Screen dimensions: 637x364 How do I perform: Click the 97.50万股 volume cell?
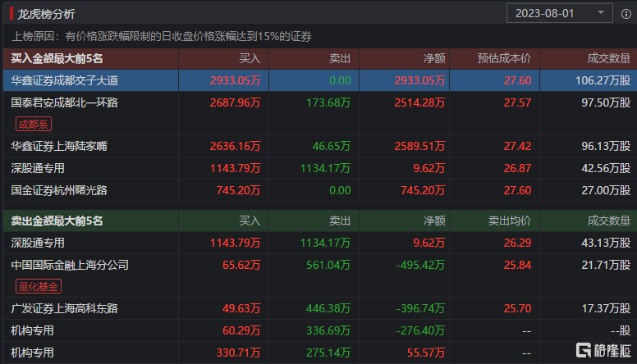point(606,102)
